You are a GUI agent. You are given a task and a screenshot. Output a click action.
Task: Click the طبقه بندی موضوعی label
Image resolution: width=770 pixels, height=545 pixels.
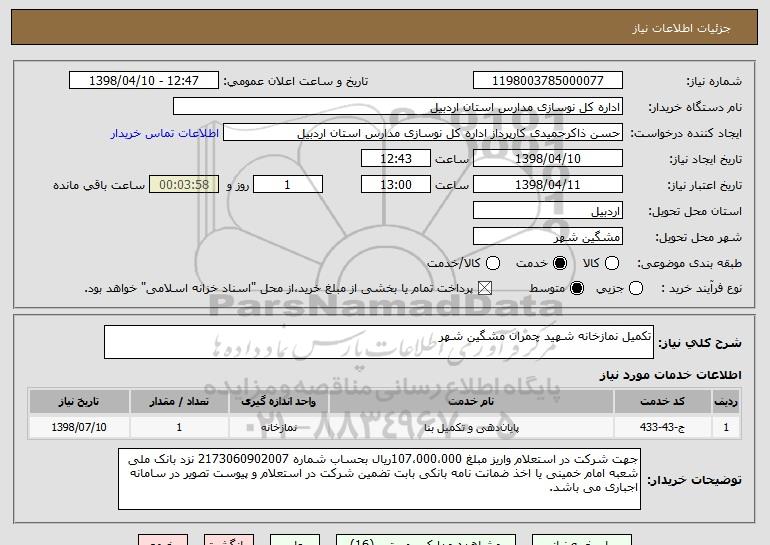689,264
